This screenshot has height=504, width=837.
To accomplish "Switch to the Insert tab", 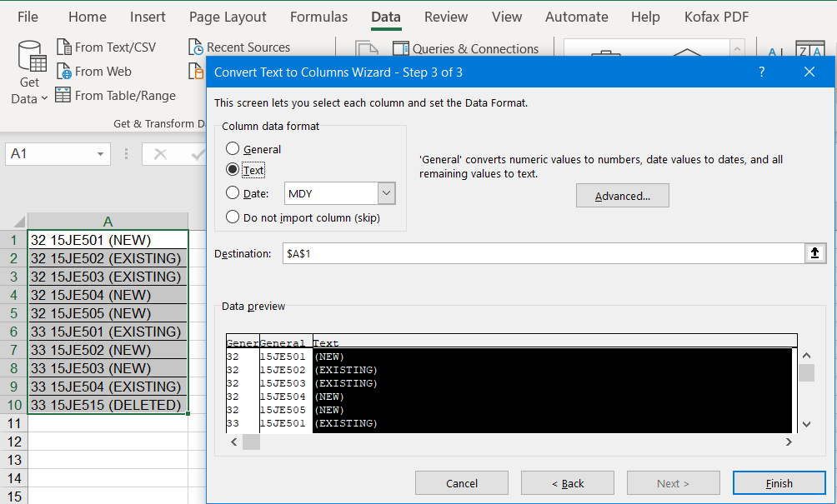I will pyautogui.click(x=148, y=17).
